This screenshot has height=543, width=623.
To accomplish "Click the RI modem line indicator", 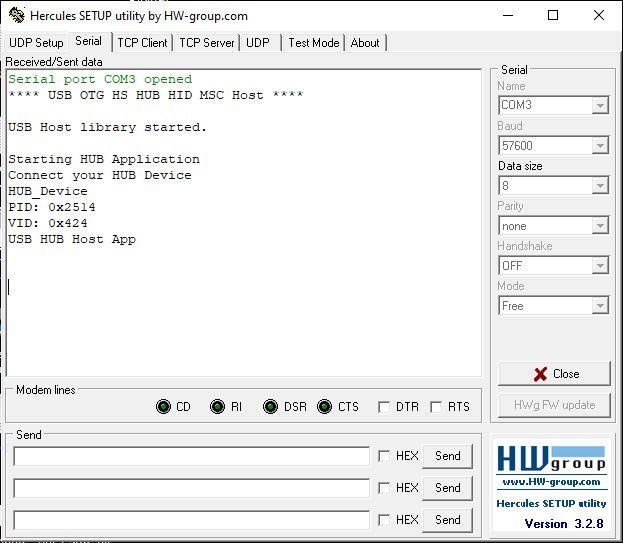I will pos(217,406).
